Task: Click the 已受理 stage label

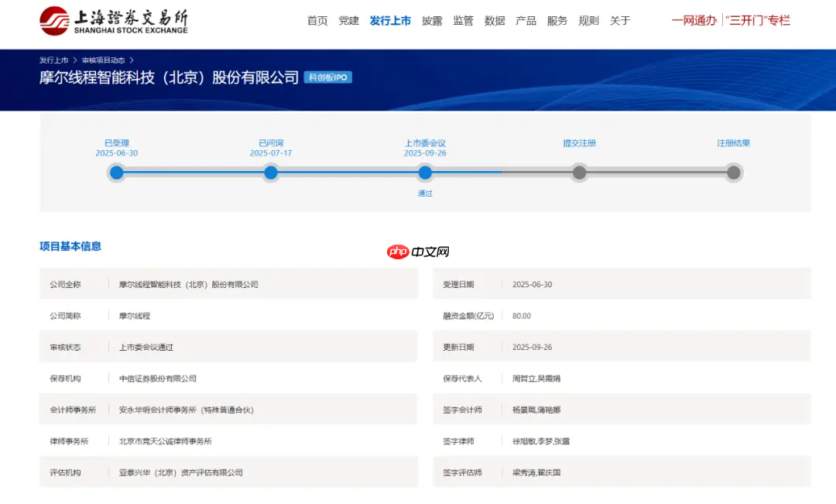Action: 117,143
